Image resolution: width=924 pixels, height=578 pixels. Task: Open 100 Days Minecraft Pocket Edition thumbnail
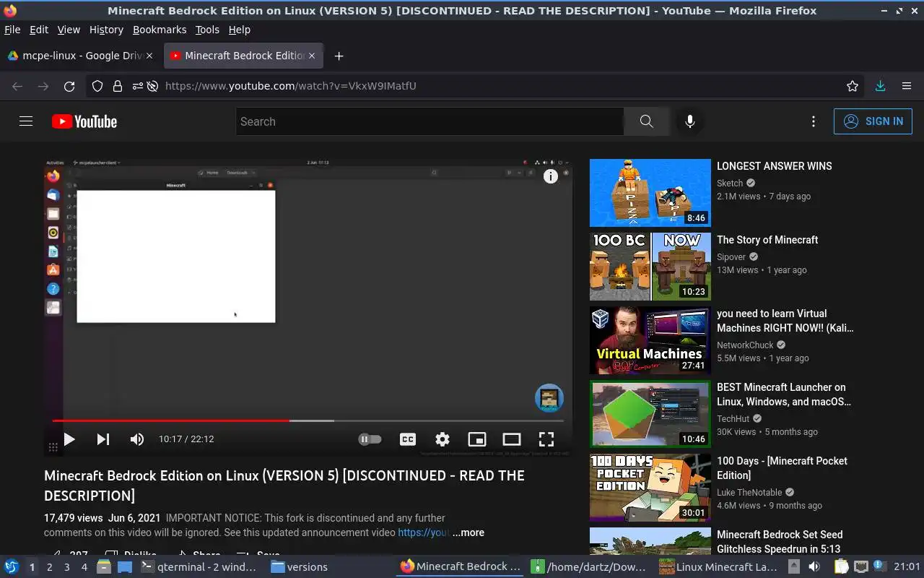650,488
